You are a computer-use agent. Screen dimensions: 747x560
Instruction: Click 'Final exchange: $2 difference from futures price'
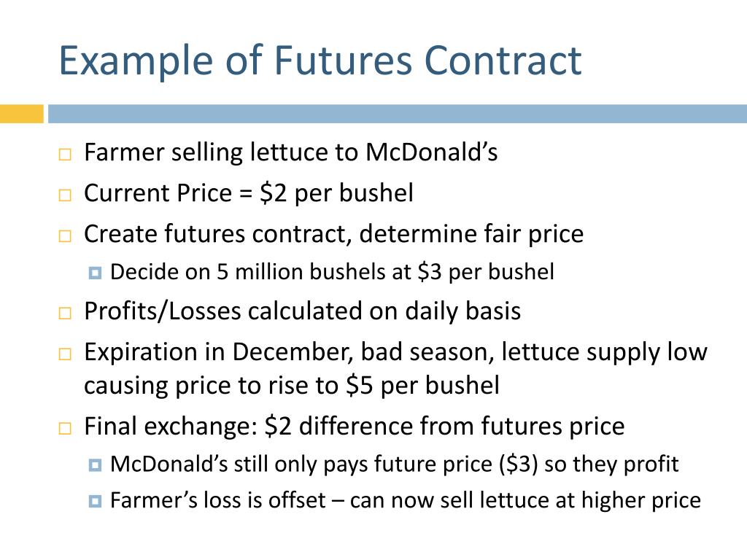pos(354,427)
